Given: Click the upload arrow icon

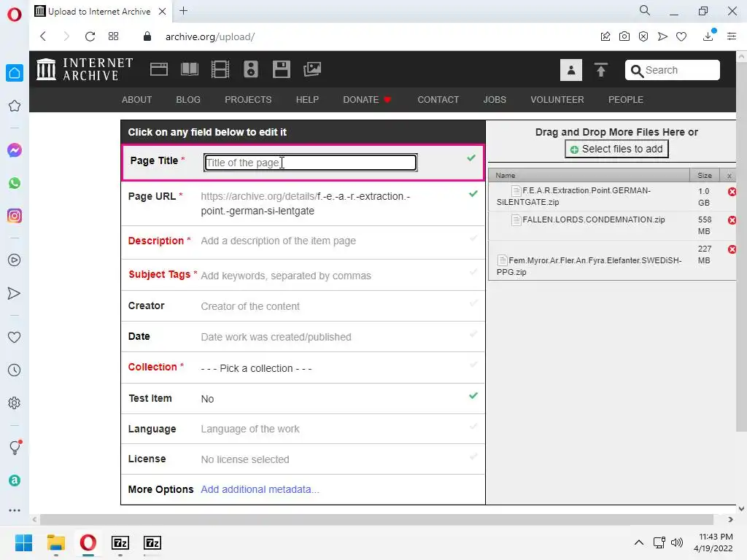Looking at the screenshot, I should [x=601, y=70].
